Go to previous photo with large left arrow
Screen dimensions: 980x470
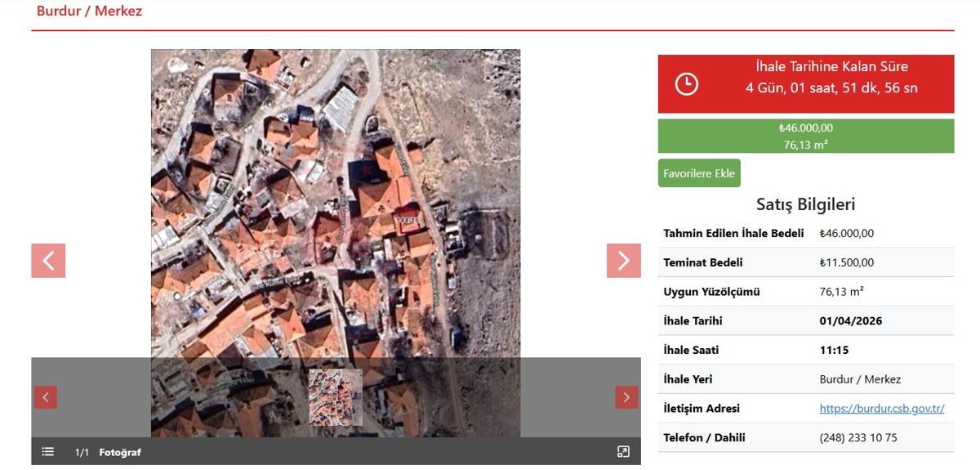(x=48, y=261)
